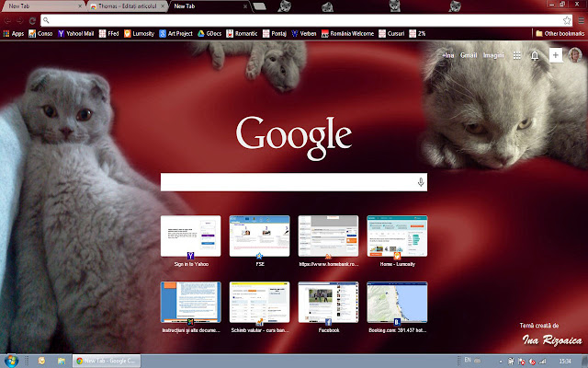This screenshot has height=368, width=588.
Task: Reload the current page
Action: point(33,20)
